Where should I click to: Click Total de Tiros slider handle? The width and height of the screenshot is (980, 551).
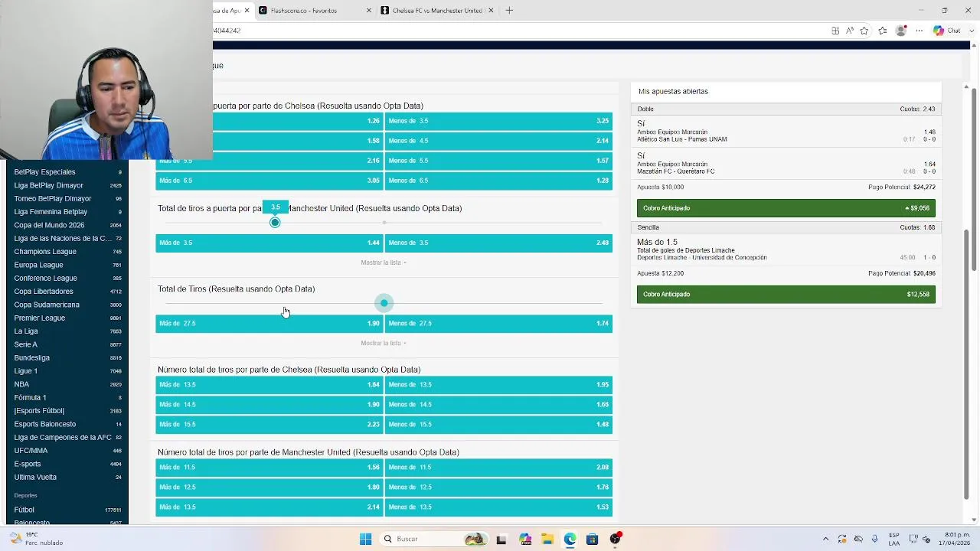(x=384, y=303)
